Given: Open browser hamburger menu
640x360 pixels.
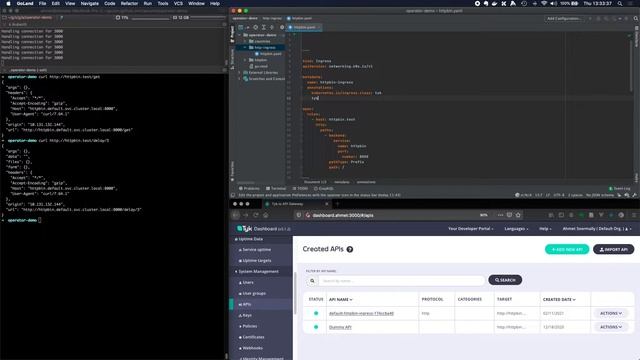Looking at the screenshot, I should pyautogui.click(x=634, y=215).
